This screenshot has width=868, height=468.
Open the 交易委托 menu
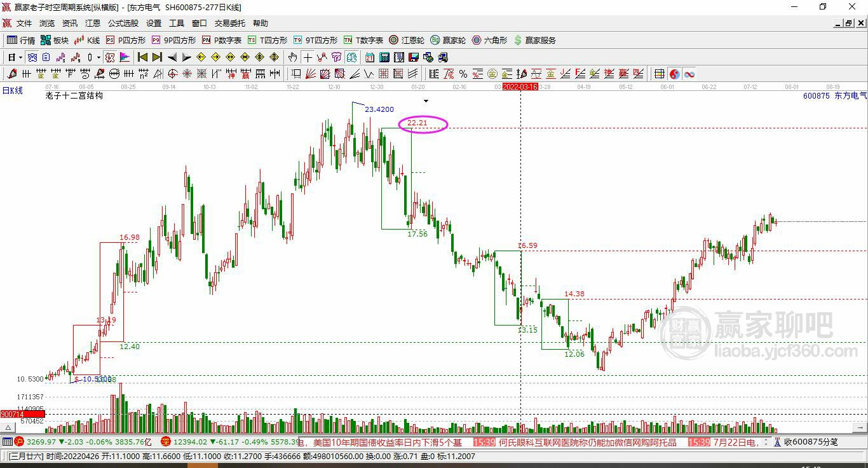click(230, 24)
